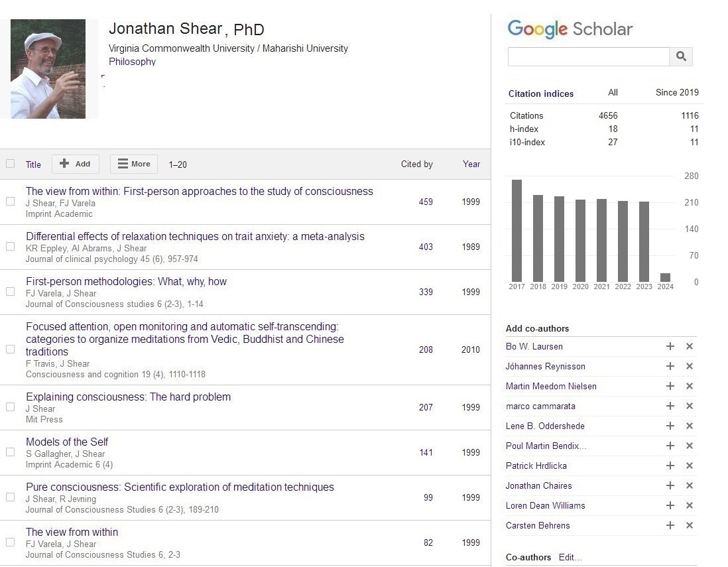Click Edit next to Co-authors heading
This screenshot has height=567, width=728.
coord(570,557)
